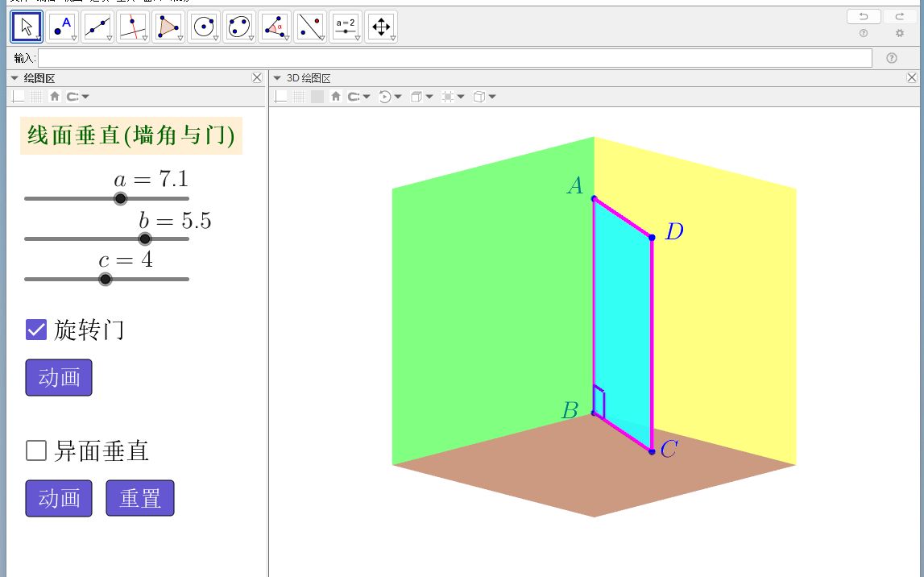Toggle grid in the 3D 绘图区 style bar
Image resolution: width=924 pixels, height=577 pixels.
point(299,96)
